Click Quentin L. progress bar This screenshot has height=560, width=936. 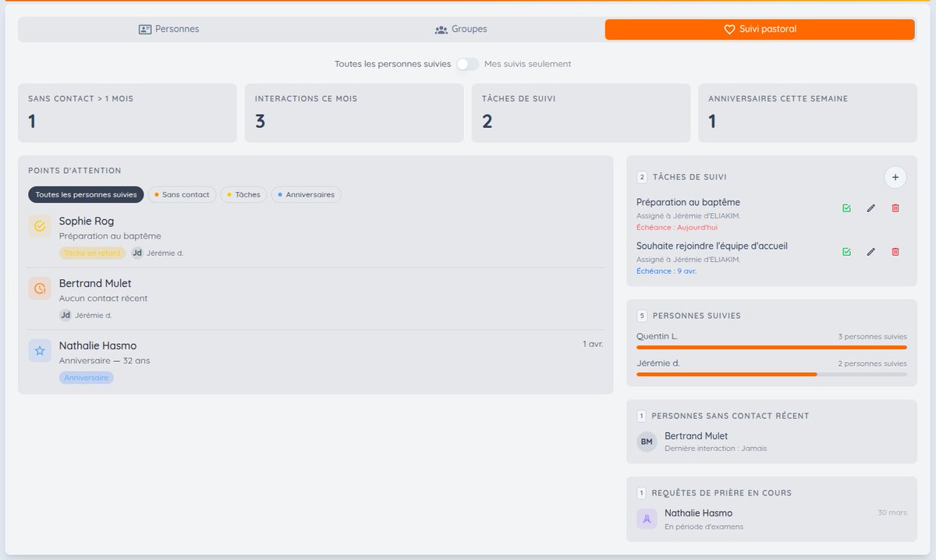point(771,347)
